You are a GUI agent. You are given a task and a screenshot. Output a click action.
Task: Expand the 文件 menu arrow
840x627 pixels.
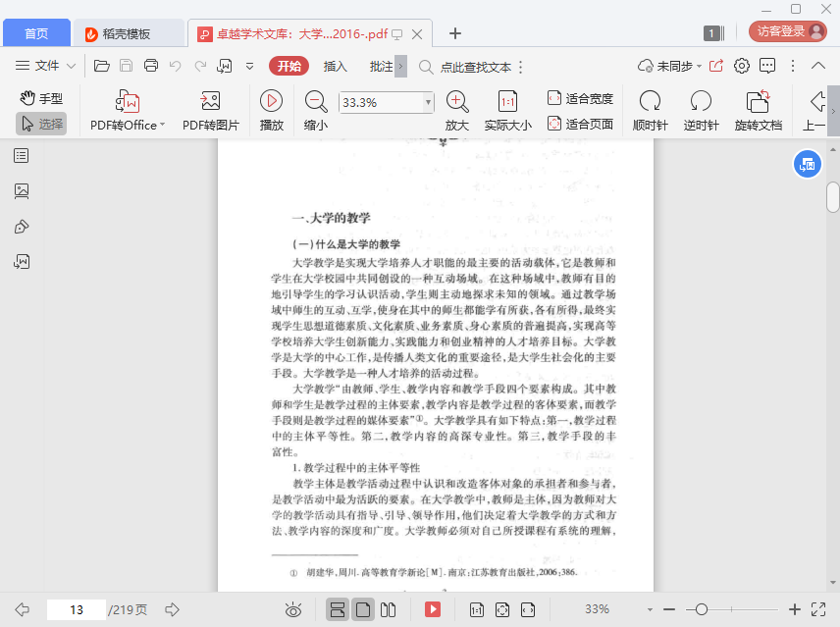pos(71,67)
